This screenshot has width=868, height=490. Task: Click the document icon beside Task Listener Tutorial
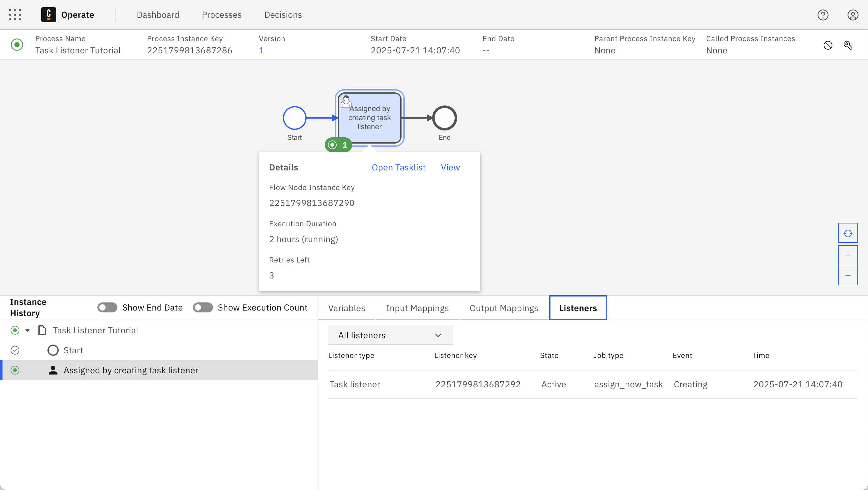pyautogui.click(x=42, y=330)
